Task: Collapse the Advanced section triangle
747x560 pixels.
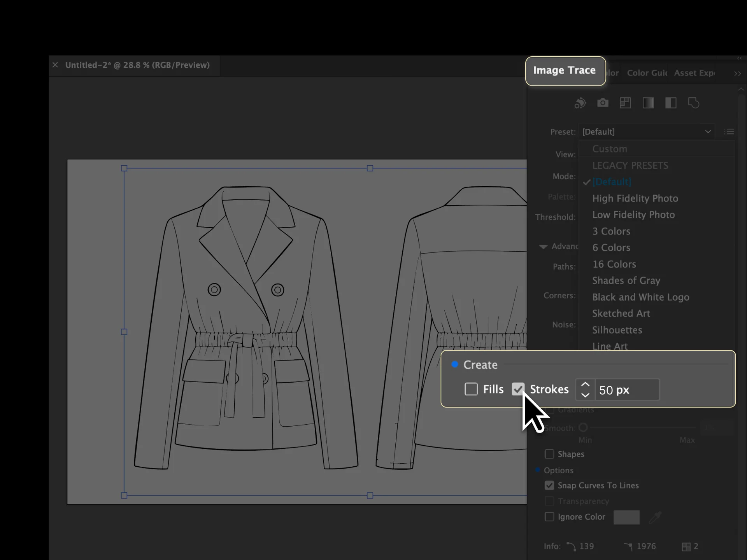Action: pos(543,247)
